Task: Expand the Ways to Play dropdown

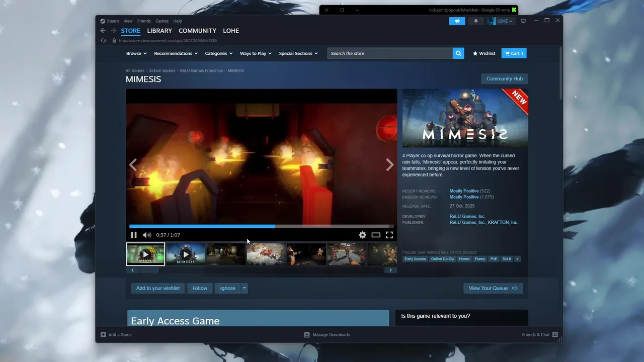Action: click(x=256, y=53)
